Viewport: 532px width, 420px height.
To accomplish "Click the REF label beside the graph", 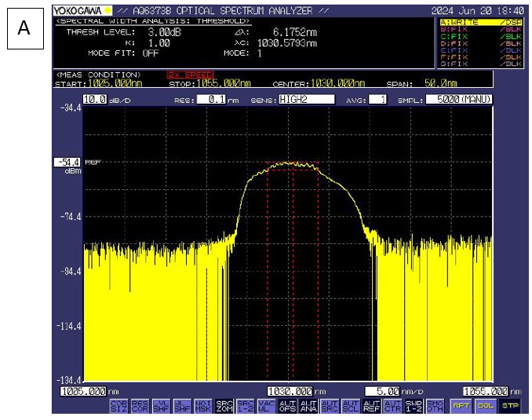I will (93, 163).
